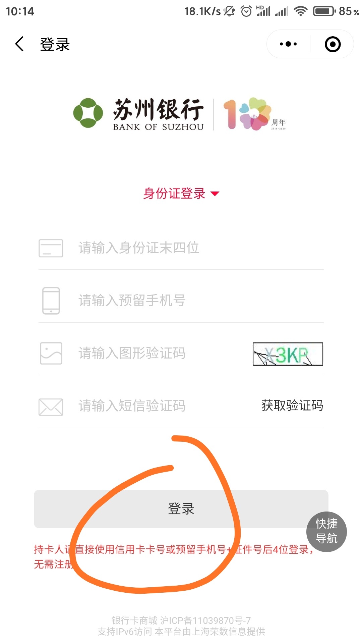Image resolution: width=362 pixels, height=644 pixels.
Task: Tap the 10th anniversary logo
Action: [x=255, y=114]
